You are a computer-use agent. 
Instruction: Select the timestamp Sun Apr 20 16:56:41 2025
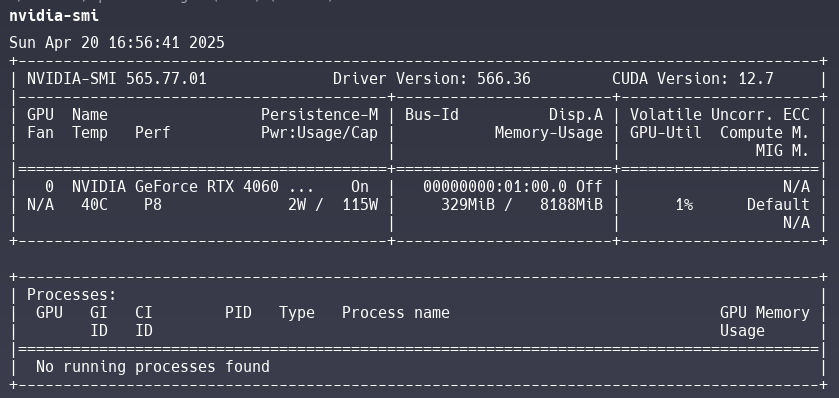[x=117, y=43]
